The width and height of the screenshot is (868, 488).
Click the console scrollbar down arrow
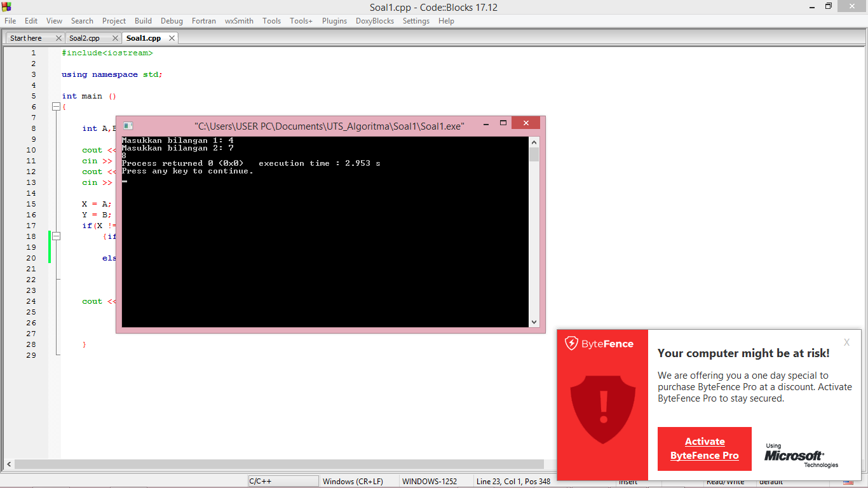pyautogui.click(x=534, y=322)
